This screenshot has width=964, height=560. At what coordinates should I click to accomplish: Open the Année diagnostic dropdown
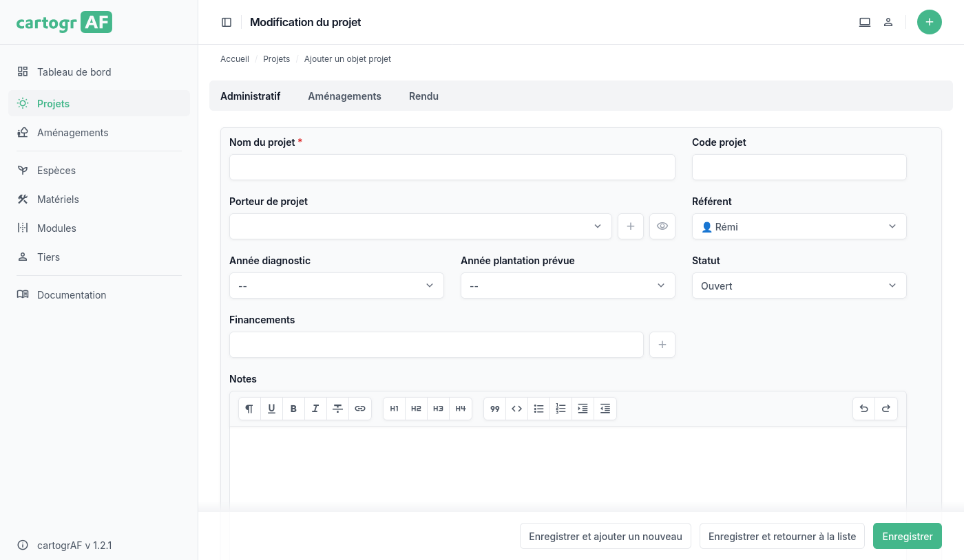336,286
